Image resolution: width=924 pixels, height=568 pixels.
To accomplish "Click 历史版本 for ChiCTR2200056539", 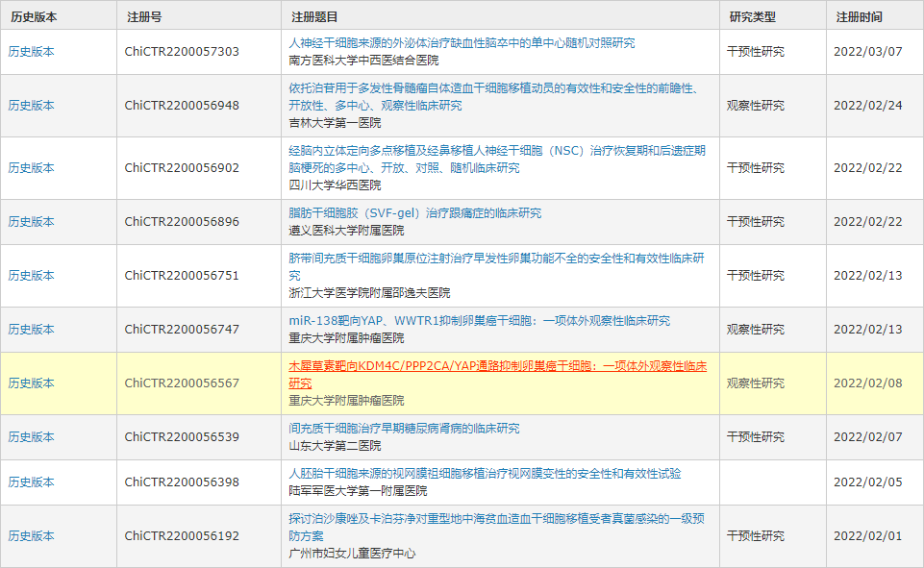I will 32,437.
